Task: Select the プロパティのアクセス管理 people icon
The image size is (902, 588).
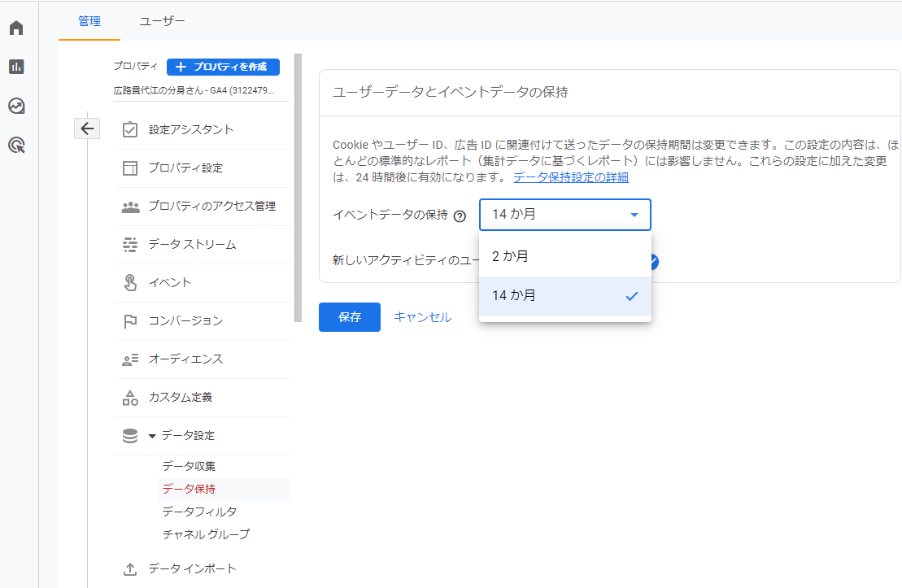Action: [x=130, y=207]
